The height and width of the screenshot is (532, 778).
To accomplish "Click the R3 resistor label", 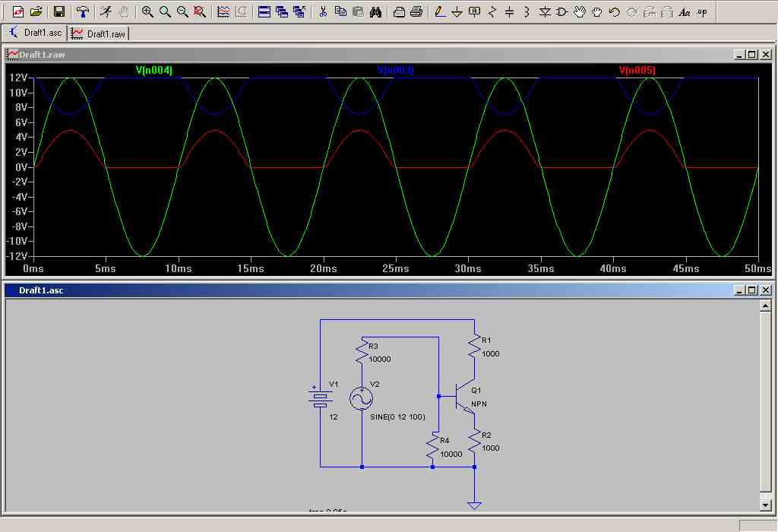I will click(x=373, y=346).
